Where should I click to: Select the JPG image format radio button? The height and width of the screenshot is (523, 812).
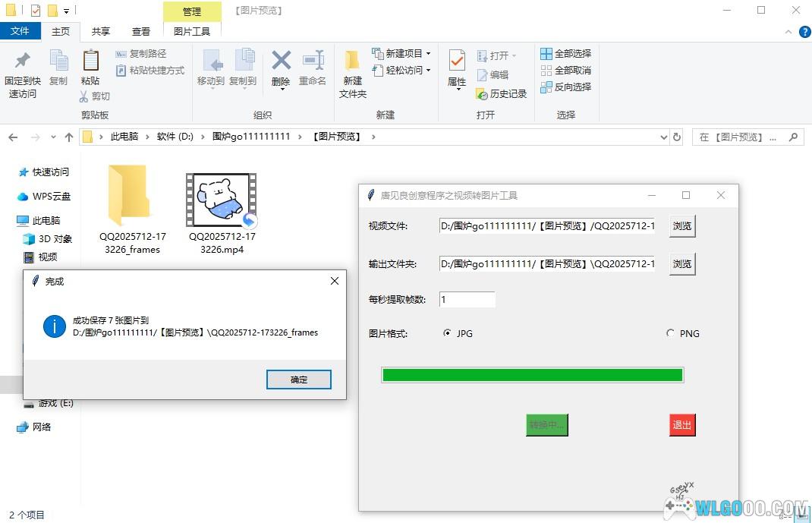click(x=447, y=333)
